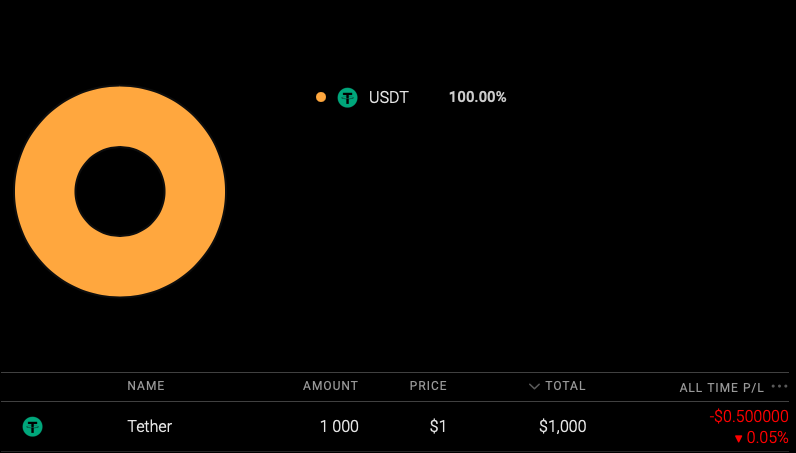Click the center hole of donut chart

pos(120,191)
